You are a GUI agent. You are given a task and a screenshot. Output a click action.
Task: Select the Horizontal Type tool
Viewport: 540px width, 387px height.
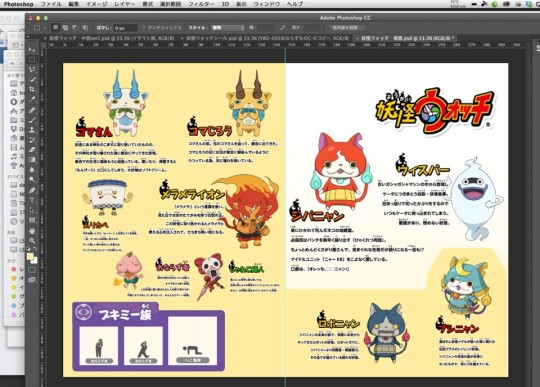coord(32,200)
